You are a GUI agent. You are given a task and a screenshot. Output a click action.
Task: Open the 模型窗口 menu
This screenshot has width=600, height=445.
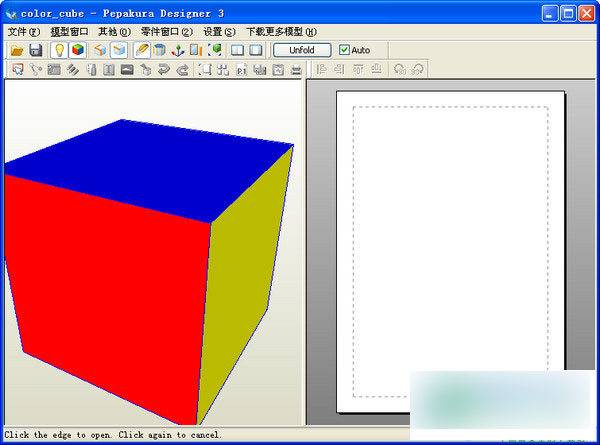[x=69, y=32]
